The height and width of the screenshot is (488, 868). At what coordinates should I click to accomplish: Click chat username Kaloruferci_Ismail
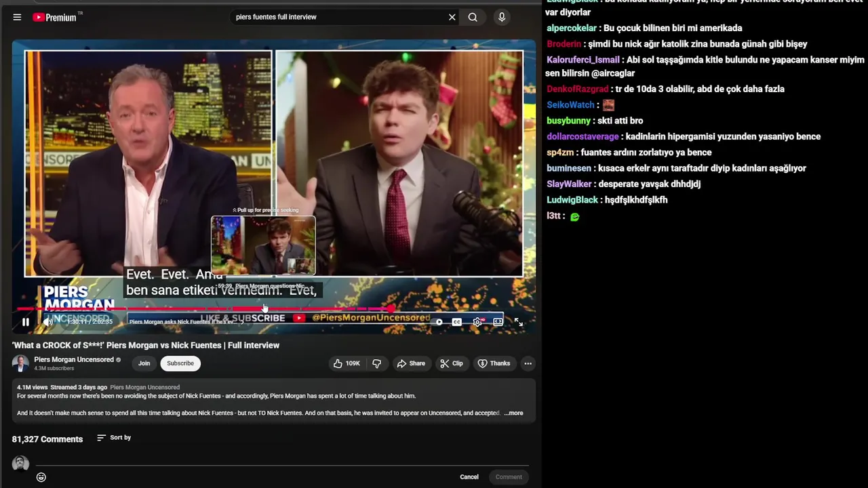(583, 60)
